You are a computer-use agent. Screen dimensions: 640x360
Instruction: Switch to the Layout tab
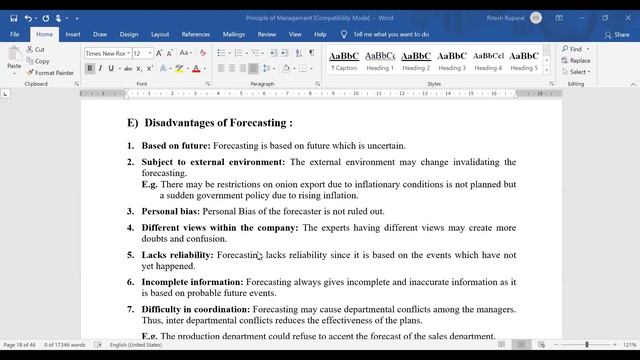[160, 34]
